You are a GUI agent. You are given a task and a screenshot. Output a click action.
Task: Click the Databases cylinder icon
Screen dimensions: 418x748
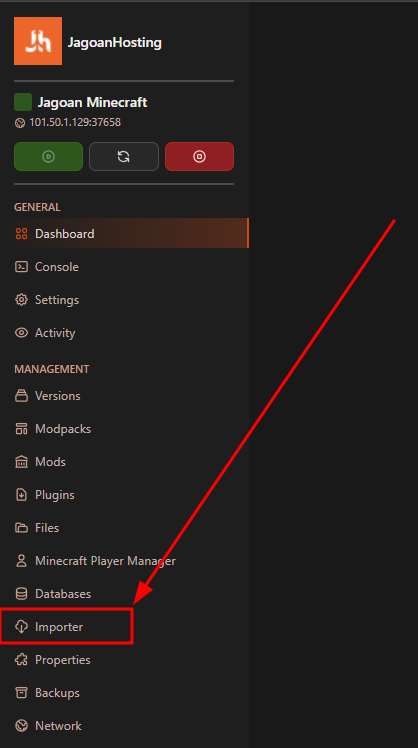[21, 594]
